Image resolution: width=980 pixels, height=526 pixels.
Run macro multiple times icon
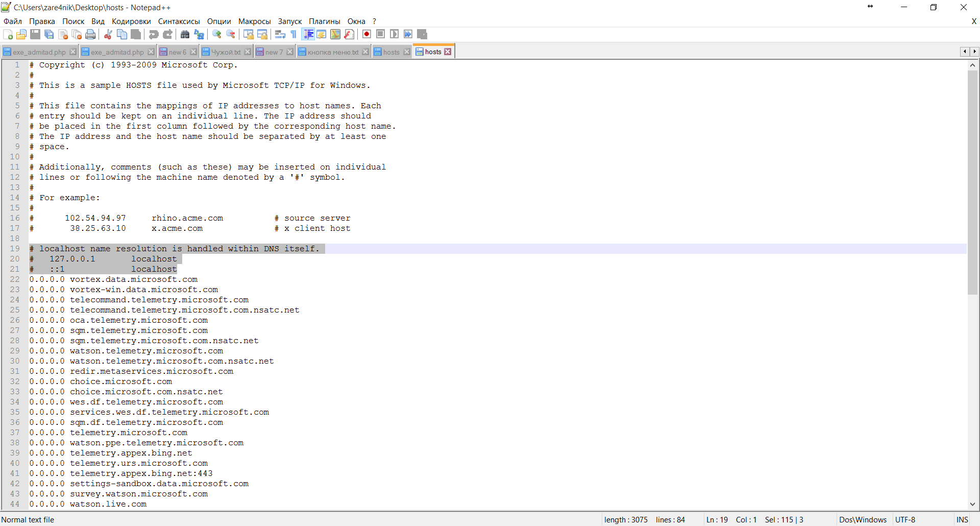[x=408, y=34]
